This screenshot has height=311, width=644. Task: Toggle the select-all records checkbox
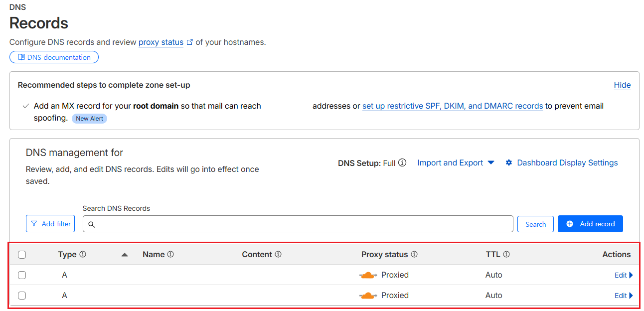tap(22, 255)
